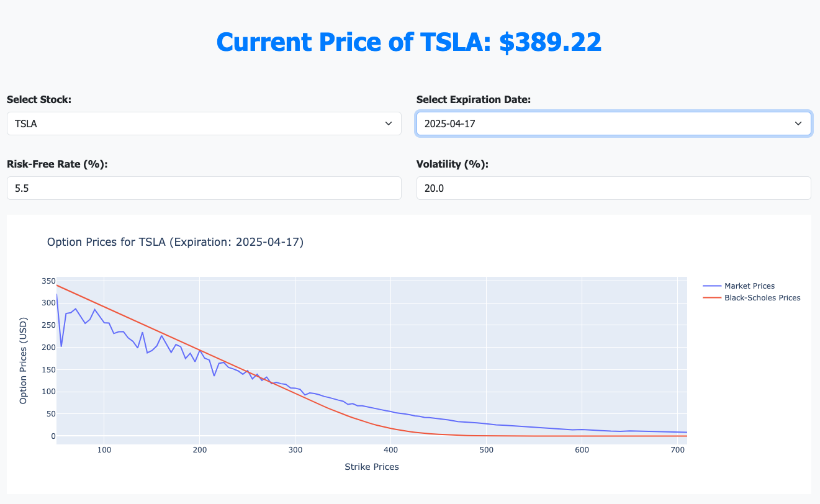Image resolution: width=820 pixels, height=504 pixels.
Task: Focus the Volatility percentage input field
Action: [x=613, y=188]
